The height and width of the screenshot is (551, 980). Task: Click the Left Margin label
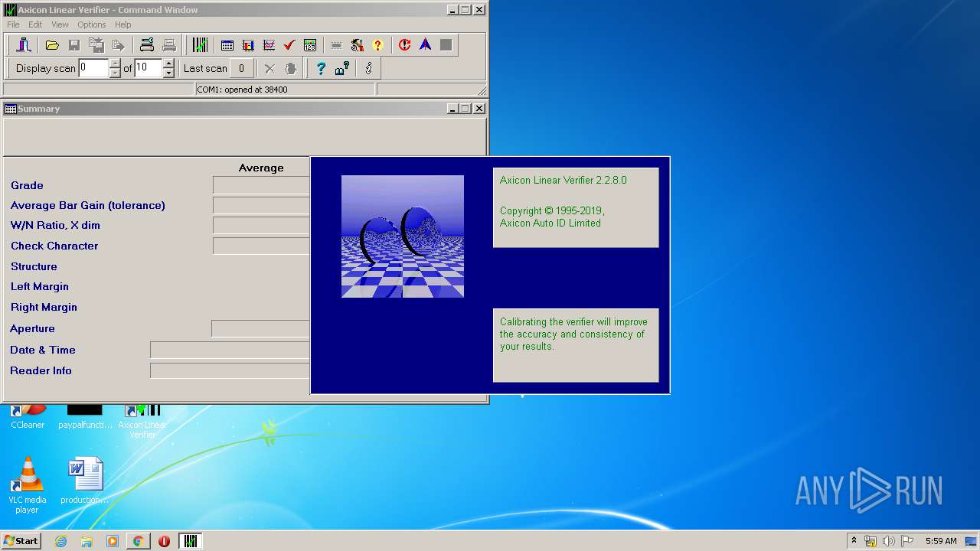[40, 286]
